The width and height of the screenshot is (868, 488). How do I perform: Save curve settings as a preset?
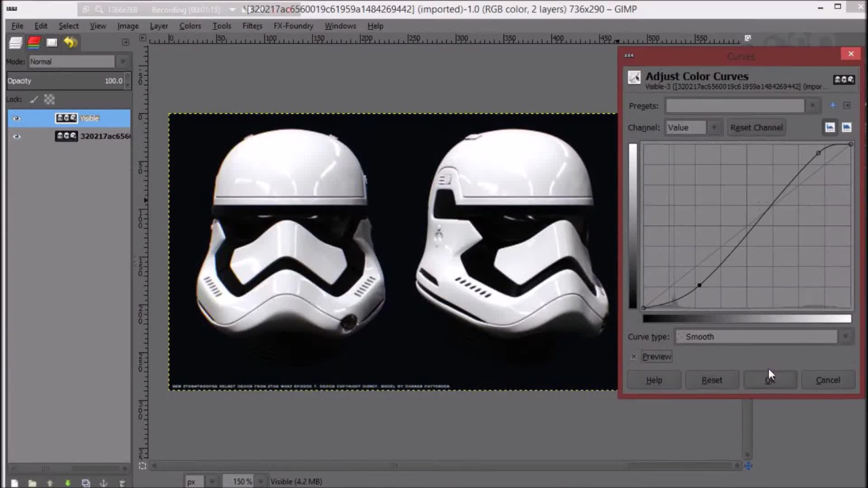coord(833,106)
